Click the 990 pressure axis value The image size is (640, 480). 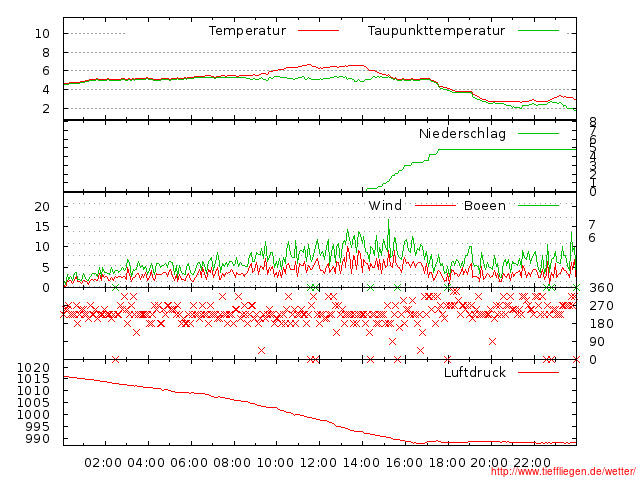(x=38, y=439)
